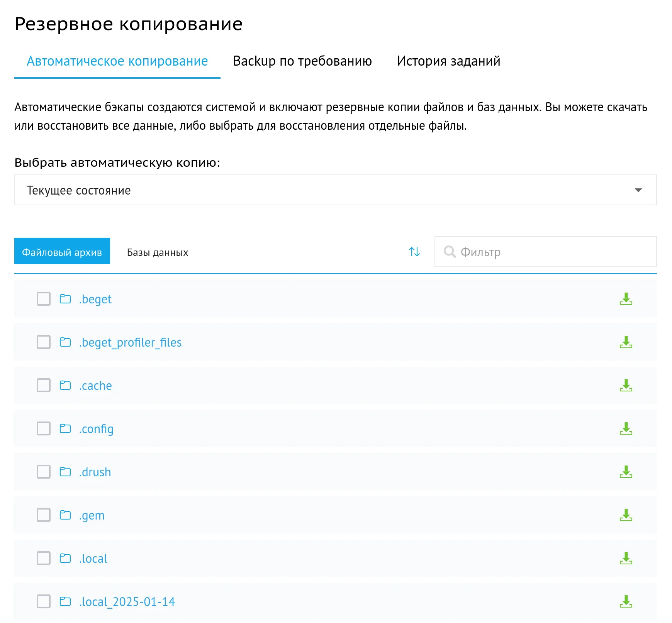The width and height of the screenshot is (672, 623).
Task: Download the .config folder backup
Action: pyautogui.click(x=626, y=428)
